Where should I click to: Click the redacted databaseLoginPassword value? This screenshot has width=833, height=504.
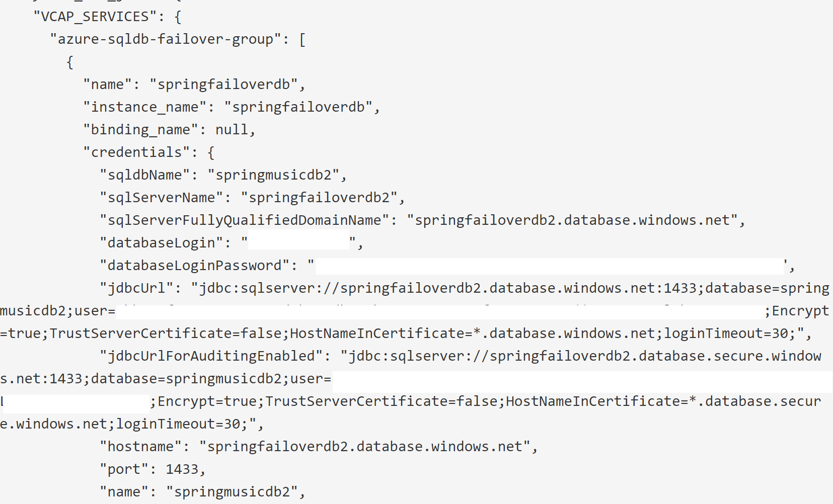(549, 266)
